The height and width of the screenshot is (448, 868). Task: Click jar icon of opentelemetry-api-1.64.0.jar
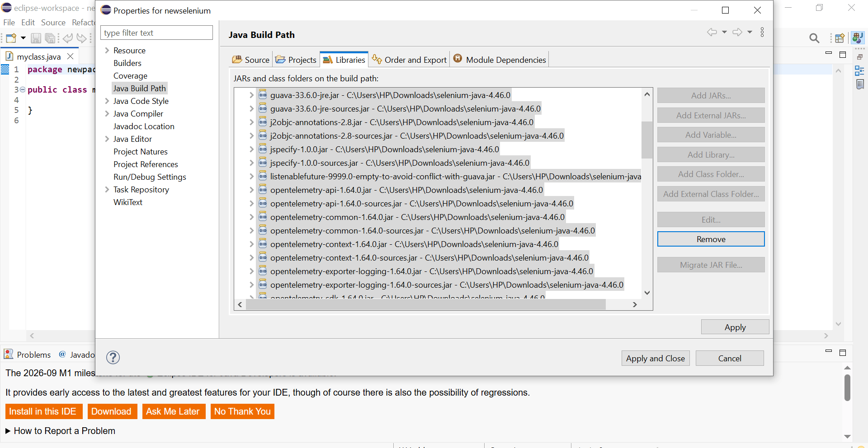(263, 190)
